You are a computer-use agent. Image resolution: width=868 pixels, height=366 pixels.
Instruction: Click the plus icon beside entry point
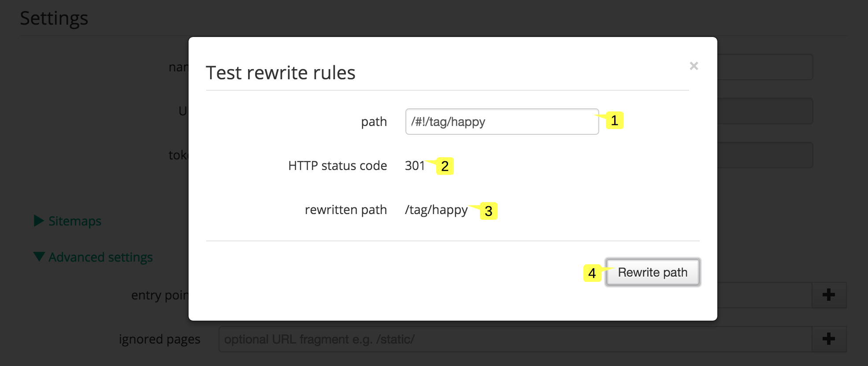(x=829, y=295)
